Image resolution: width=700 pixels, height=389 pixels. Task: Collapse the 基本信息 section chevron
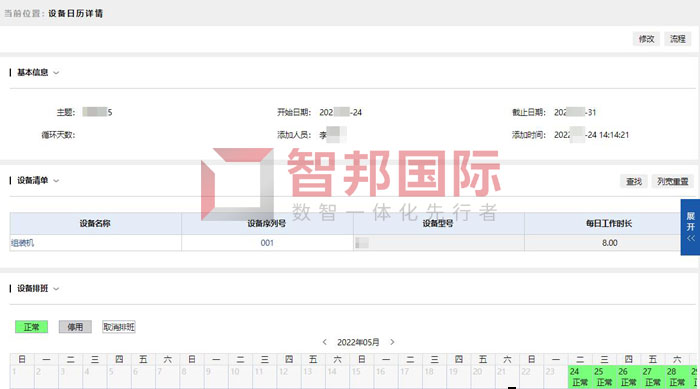[x=56, y=72]
